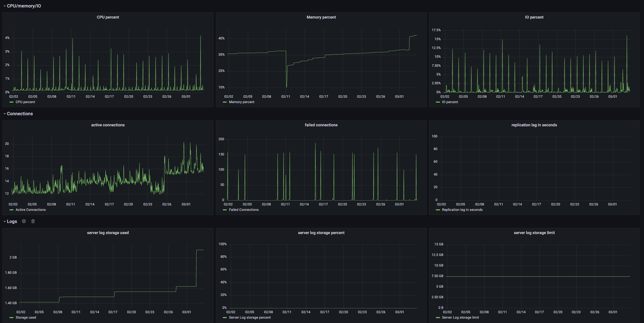Click the Storage used legend color swatch

point(11,318)
